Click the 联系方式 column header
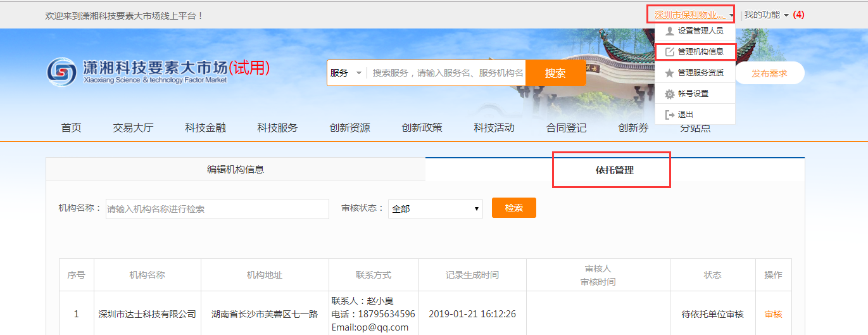The width and height of the screenshot is (868, 335). [x=374, y=275]
